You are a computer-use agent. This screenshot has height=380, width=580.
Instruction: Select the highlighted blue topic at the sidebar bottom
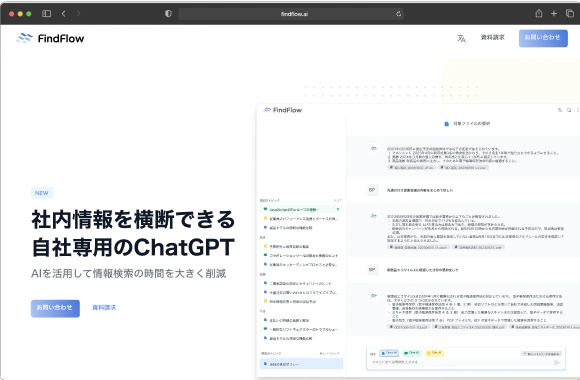(301, 364)
